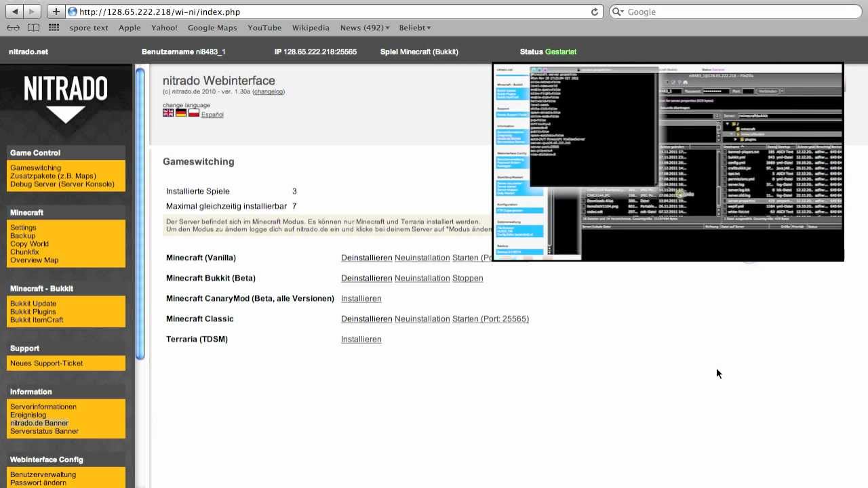Open the Bukkit ItemCraft link

[x=37, y=320]
